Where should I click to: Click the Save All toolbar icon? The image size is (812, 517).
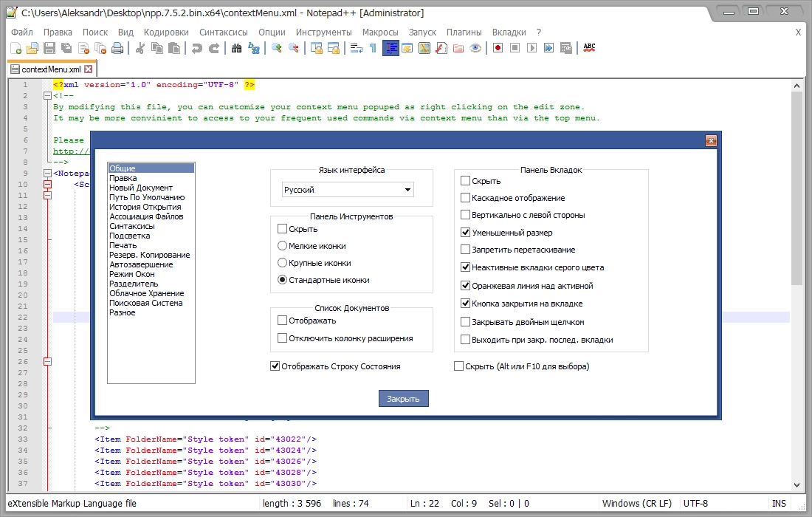(x=66, y=48)
